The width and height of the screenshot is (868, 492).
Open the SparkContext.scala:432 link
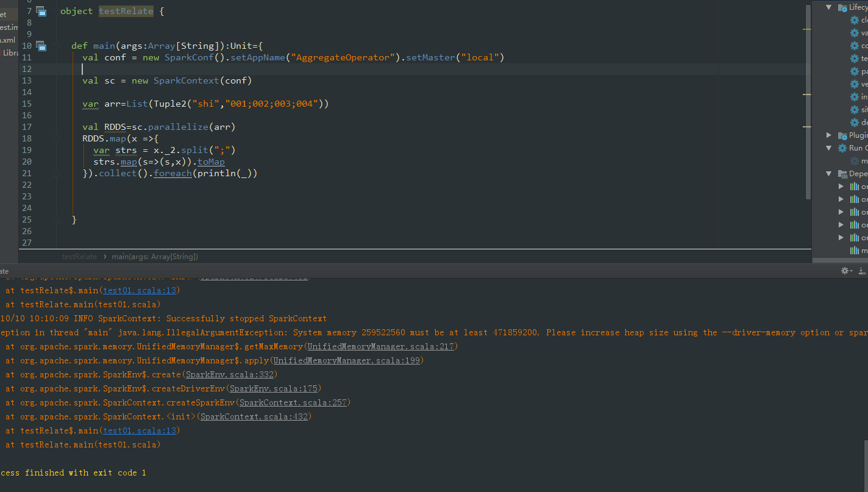coord(254,416)
